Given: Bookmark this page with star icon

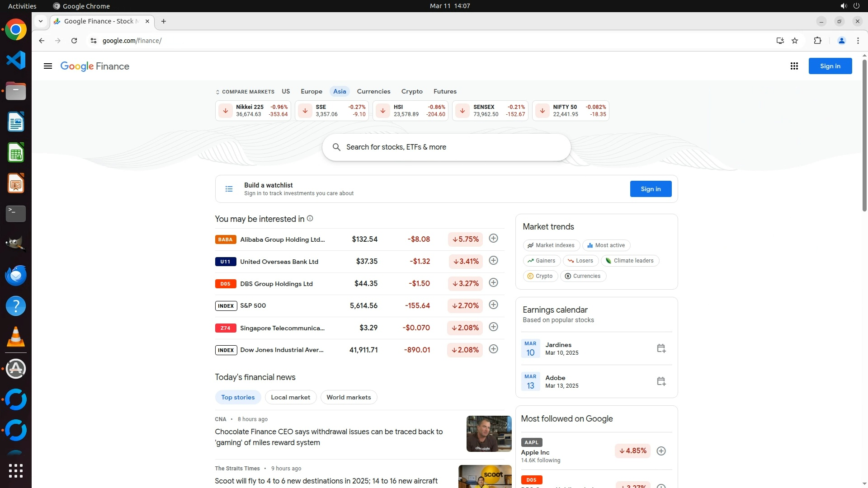Looking at the screenshot, I should [795, 41].
